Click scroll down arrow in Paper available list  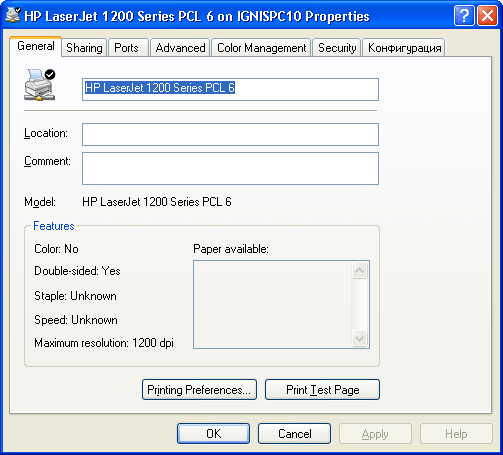[x=359, y=339]
